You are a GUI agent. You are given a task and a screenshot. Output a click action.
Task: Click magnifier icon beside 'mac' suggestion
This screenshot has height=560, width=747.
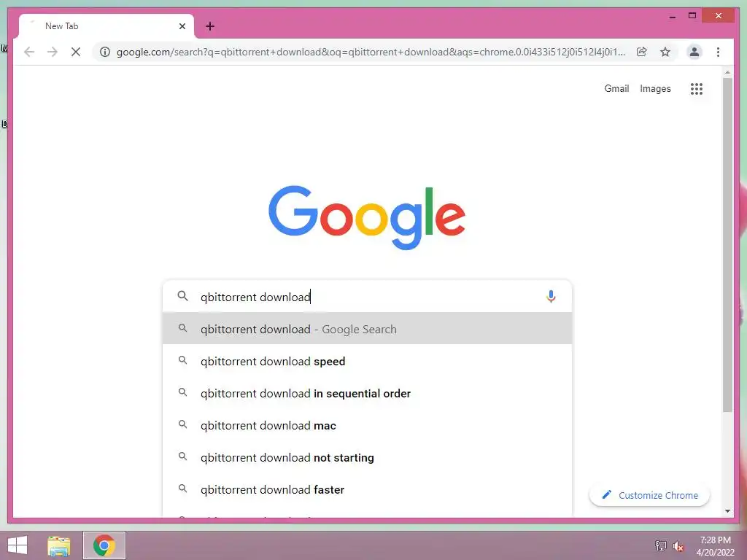(x=182, y=424)
